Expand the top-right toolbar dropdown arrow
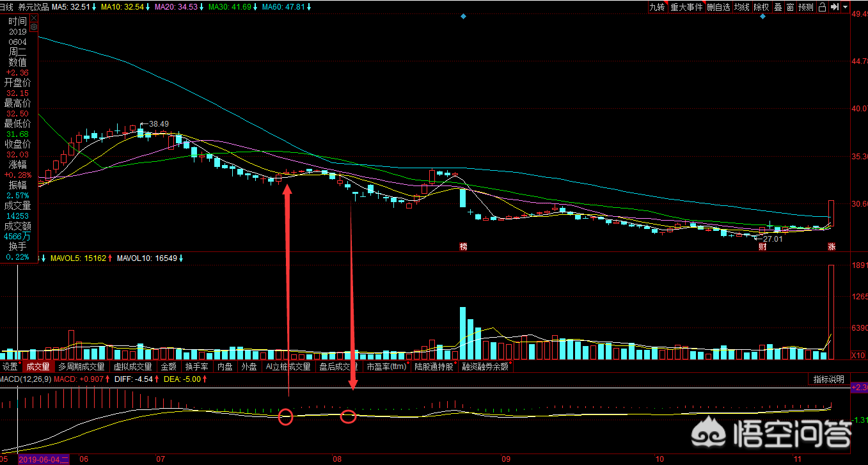Viewport: 868px width, 465px height. pyautogui.click(x=846, y=7)
